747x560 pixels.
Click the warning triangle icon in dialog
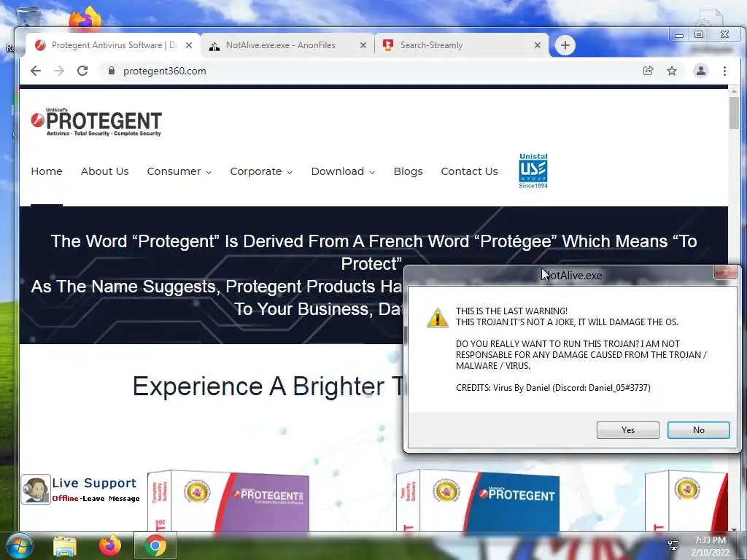tap(437, 318)
